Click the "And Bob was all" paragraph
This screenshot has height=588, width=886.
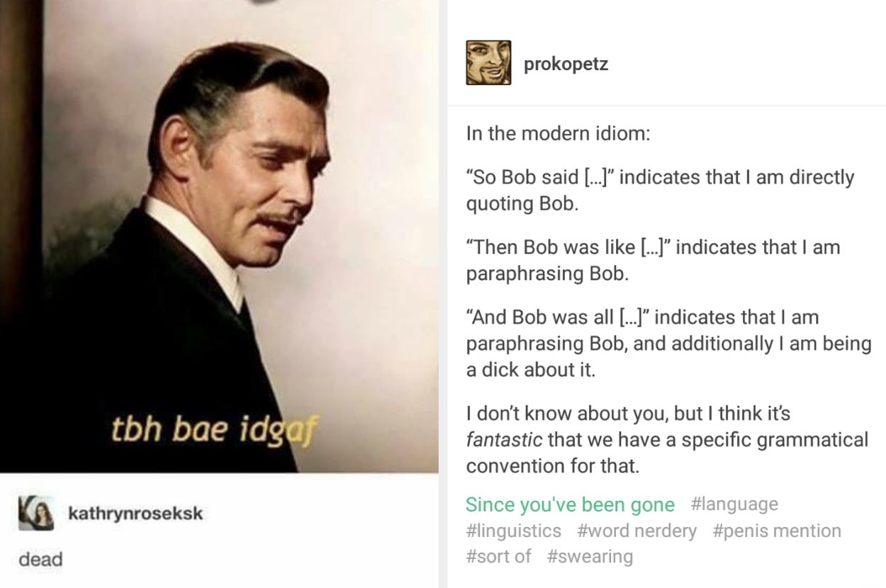click(668, 343)
